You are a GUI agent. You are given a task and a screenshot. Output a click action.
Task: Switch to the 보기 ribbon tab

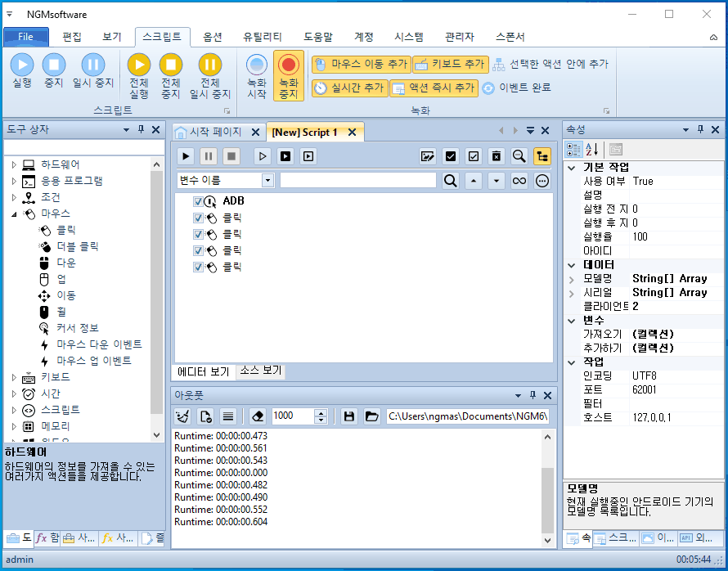coord(112,37)
